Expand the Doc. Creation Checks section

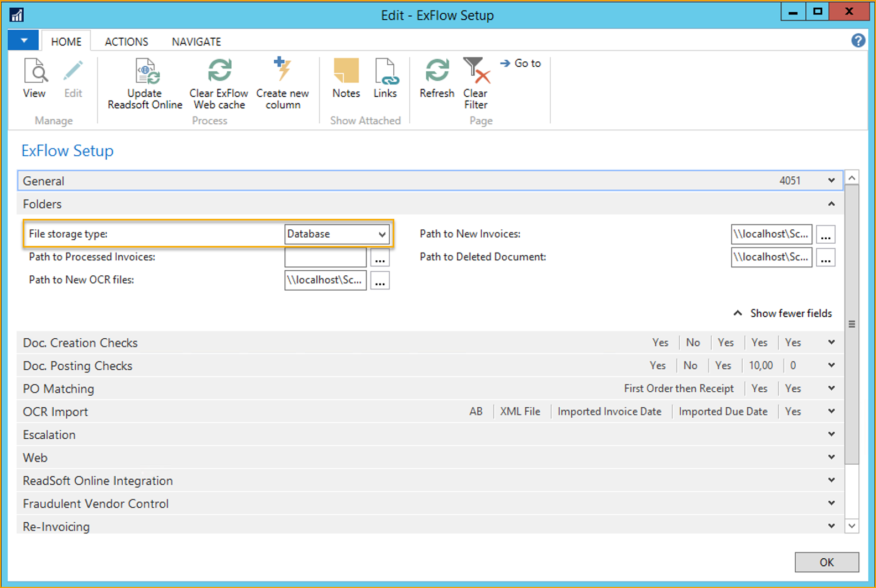coord(831,343)
